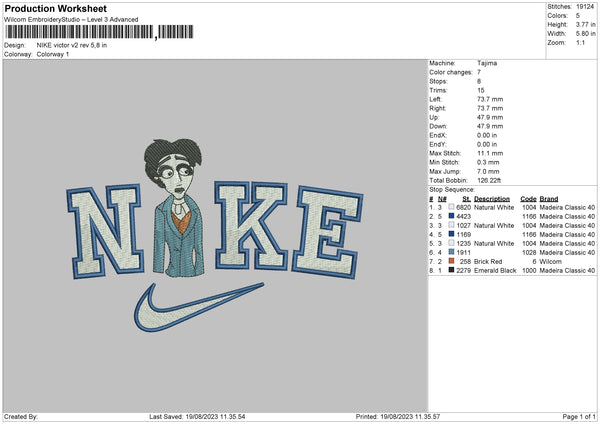Click the Brick Red color swatch
This screenshot has height=424, width=600.
[451, 261]
